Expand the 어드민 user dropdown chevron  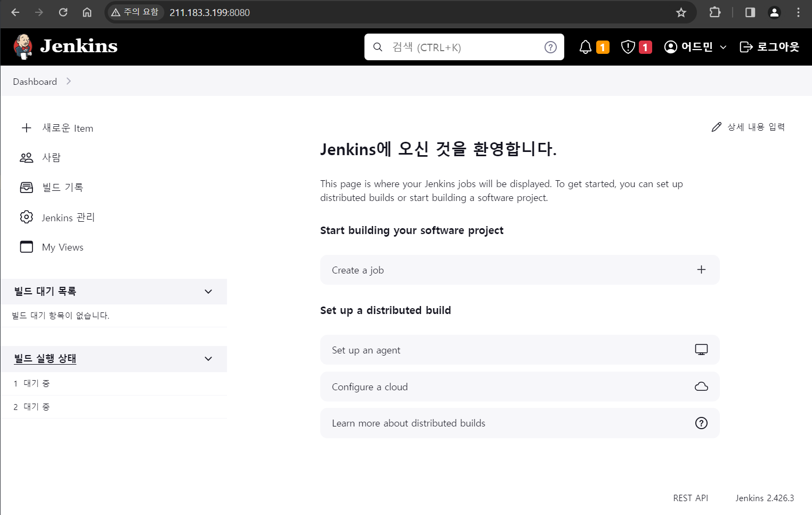[x=723, y=47]
